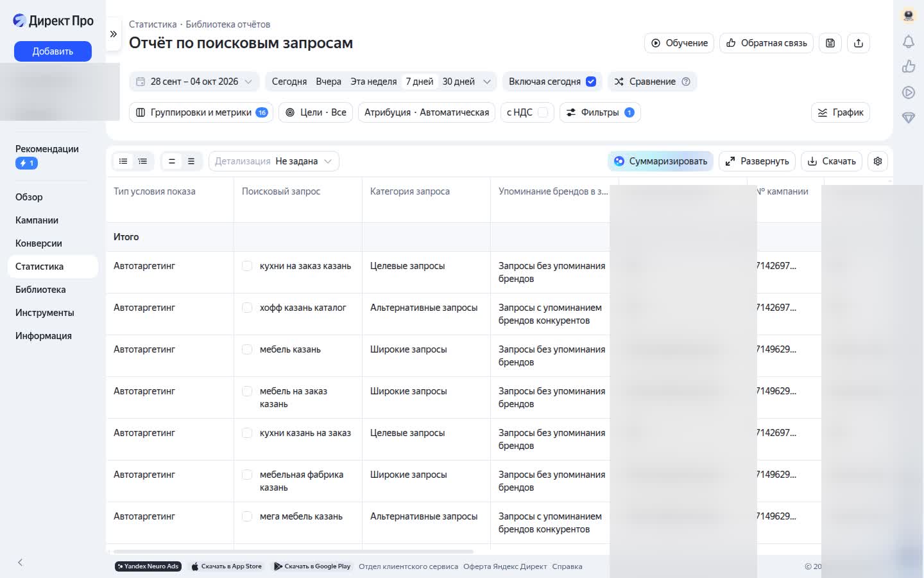Viewport: 924px width, 578px height.
Task: Click the share/export icon in header
Action: tap(859, 43)
